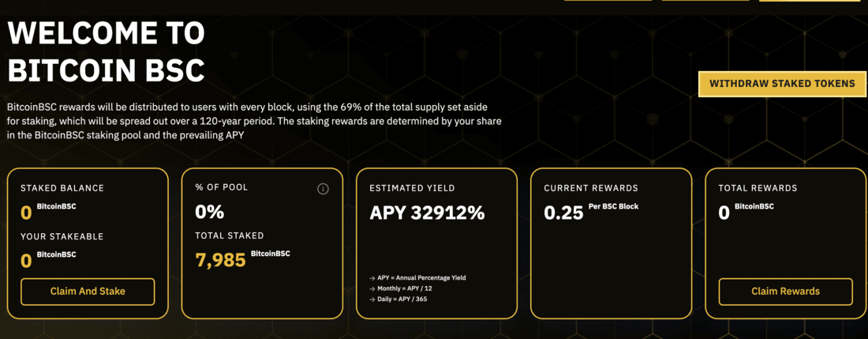The height and width of the screenshot is (339, 868).
Task: Click the Withdraw Staked Tokens button
Action: (782, 85)
